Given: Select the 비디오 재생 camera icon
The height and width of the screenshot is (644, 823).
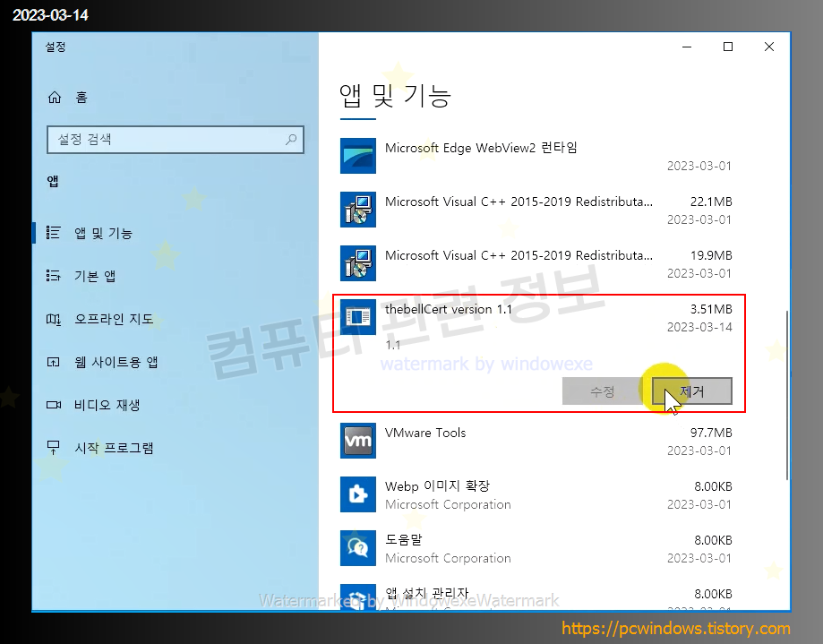Looking at the screenshot, I should pyautogui.click(x=54, y=405).
